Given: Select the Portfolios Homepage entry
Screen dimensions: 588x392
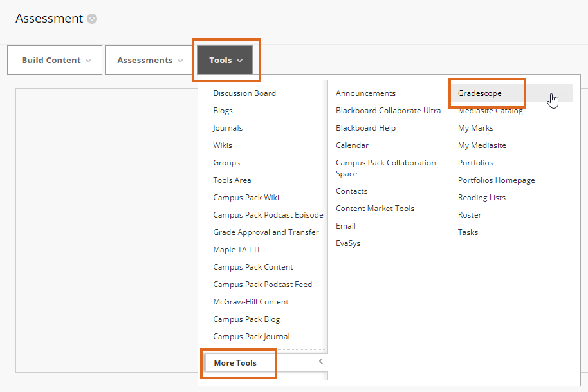Looking at the screenshot, I should [x=496, y=180].
